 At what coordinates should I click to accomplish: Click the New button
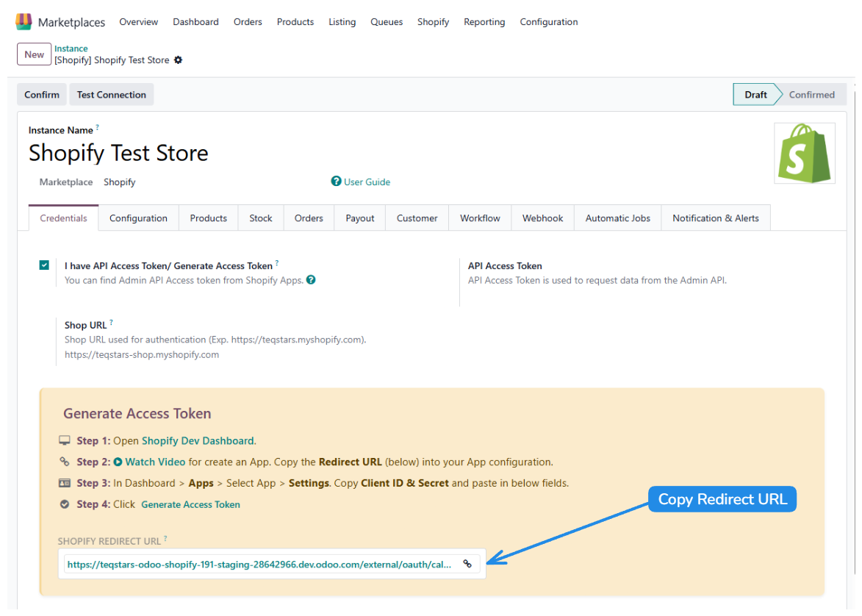pyautogui.click(x=34, y=54)
